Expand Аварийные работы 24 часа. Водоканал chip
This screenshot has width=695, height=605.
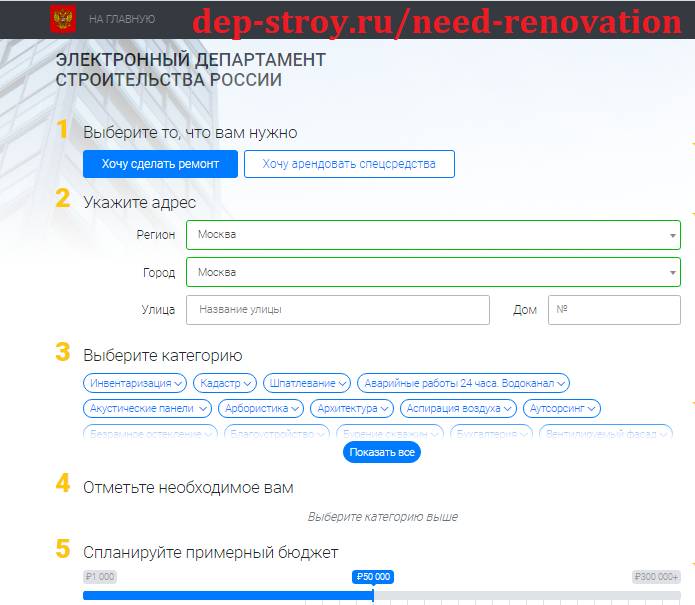[463, 383]
